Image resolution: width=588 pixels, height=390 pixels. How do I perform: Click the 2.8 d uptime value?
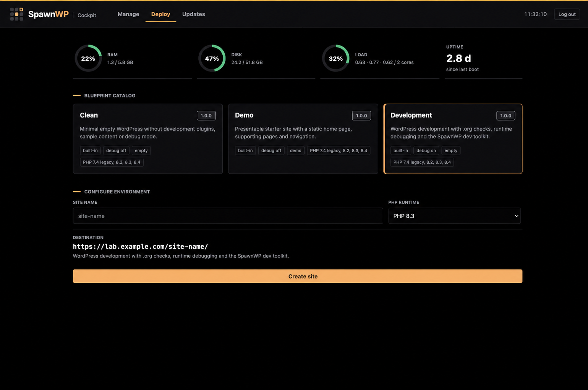[458, 58]
